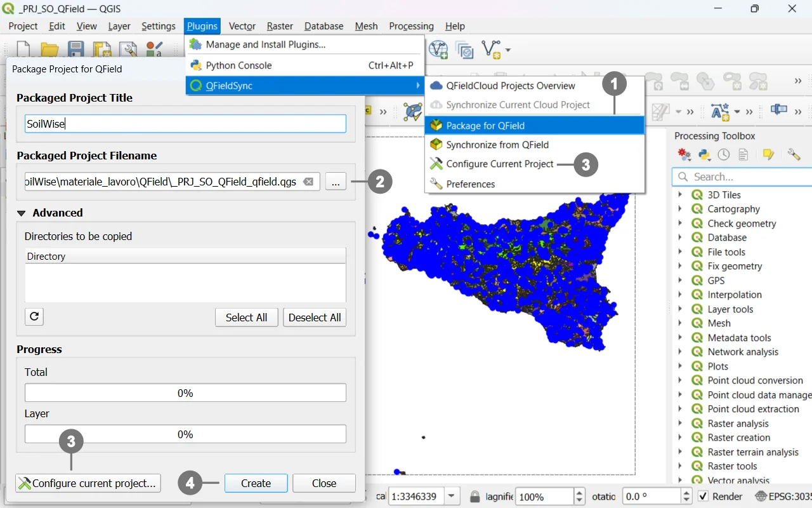812x508 pixels.
Task: Open Processing Toolbox history clock icon
Action: pyautogui.click(x=723, y=154)
